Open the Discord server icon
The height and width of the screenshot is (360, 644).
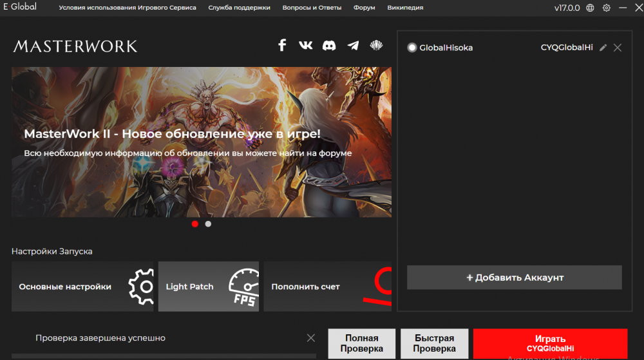coord(329,45)
